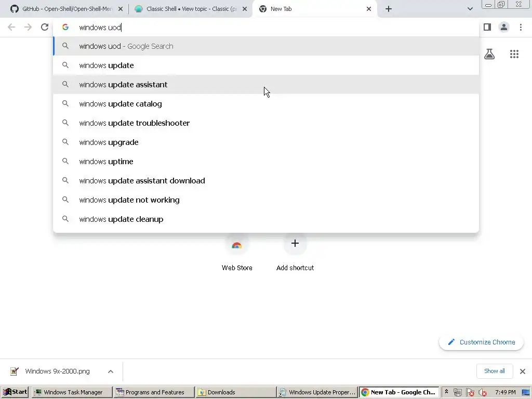The height and width of the screenshot is (399, 532).
Task: Click the browser Forward arrow
Action: click(28, 27)
